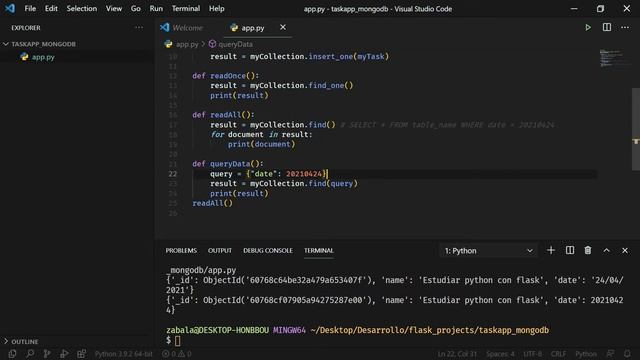Select the TERMINAL panel tab
The height and width of the screenshot is (360, 640).
pyautogui.click(x=318, y=250)
